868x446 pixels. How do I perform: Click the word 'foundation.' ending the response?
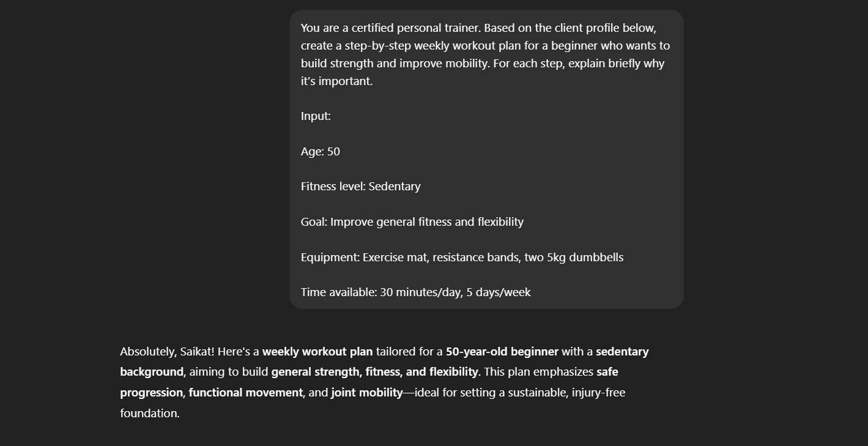point(150,414)
